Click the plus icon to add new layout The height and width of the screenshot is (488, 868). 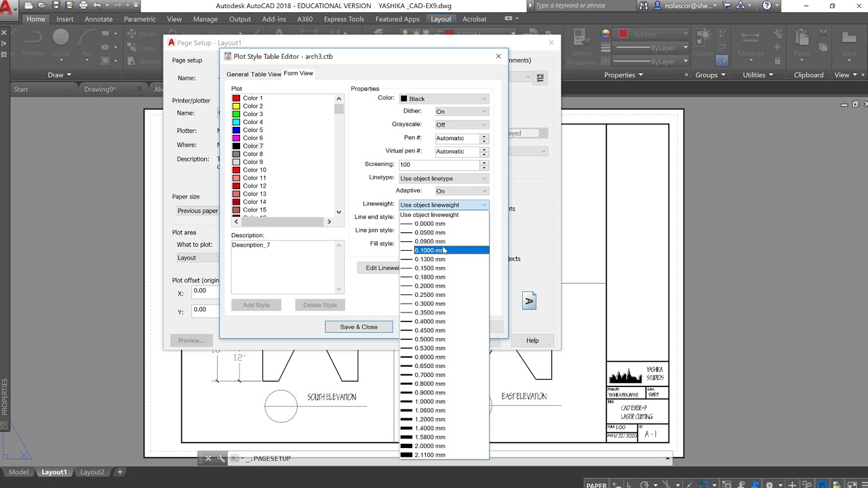click(x=120, y=472)
